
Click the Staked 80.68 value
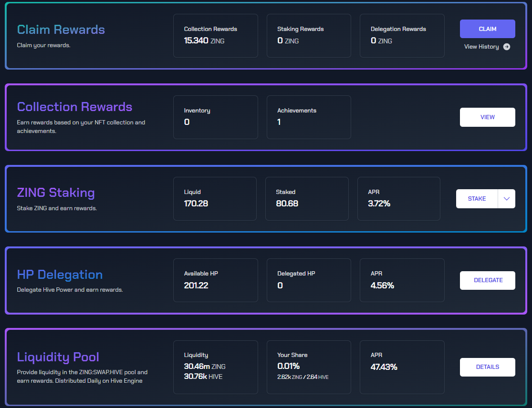pos(287,204)
